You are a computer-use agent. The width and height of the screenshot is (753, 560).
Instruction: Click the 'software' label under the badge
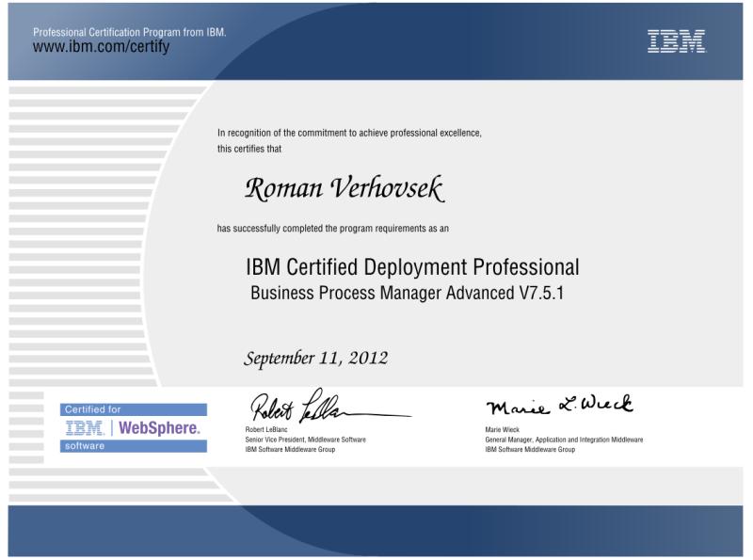85,446
